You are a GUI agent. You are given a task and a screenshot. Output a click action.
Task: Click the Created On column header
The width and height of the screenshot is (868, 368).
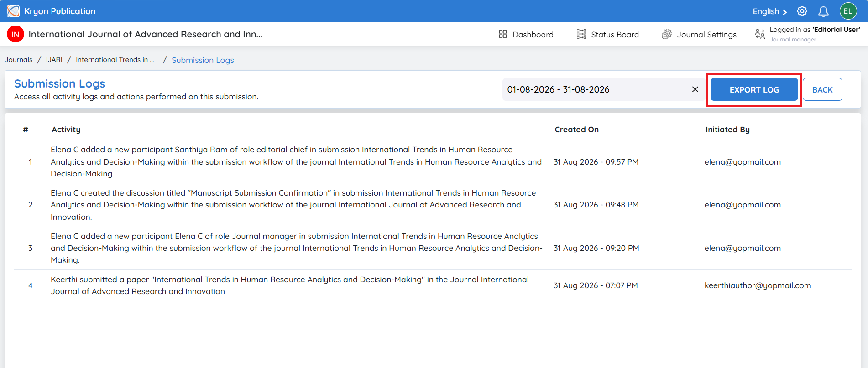576,130
